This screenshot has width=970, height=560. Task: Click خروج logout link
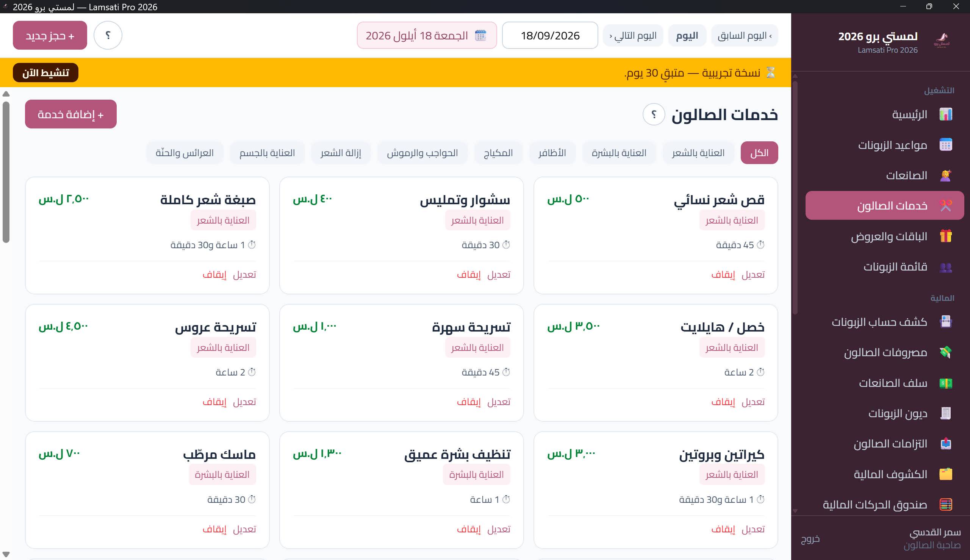pos(810,538)
